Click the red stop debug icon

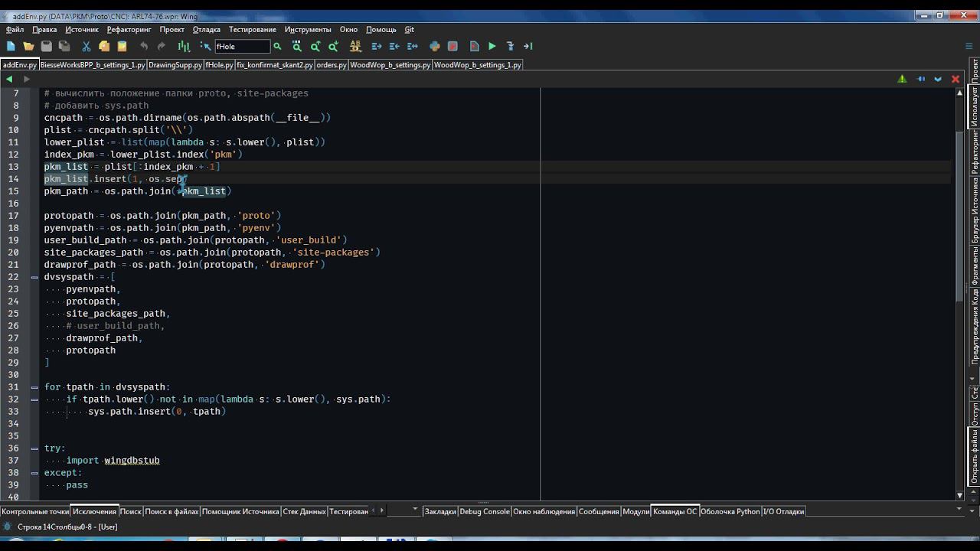click(452, 46)
